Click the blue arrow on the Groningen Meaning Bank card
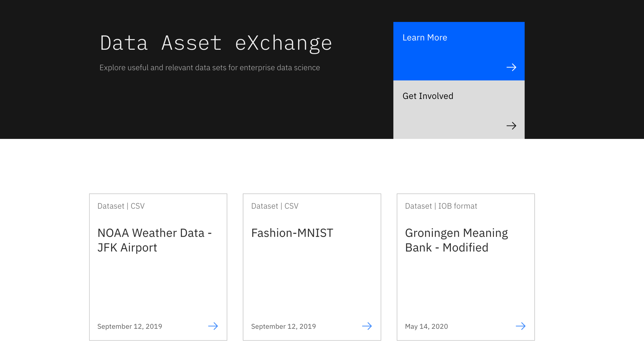The height and width of the screenshot is (348, 644). (520, 326)
